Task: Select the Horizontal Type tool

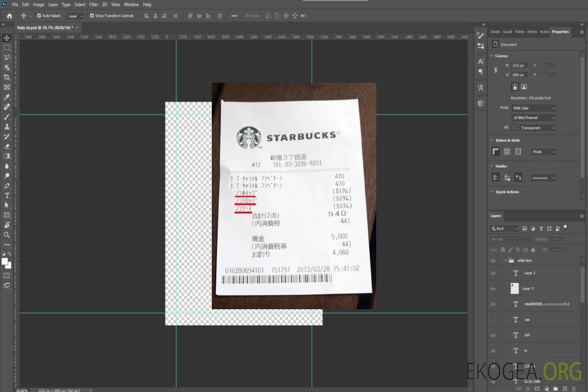Action: click(x=7, y=195)
